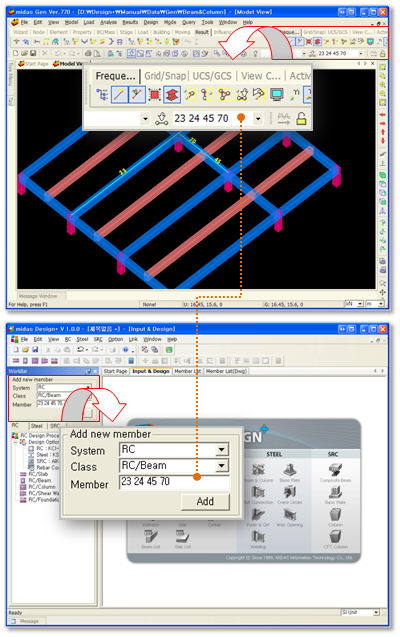Click the save icon in Design+ toolbar
Image resolution: width=400 pixels, height=637 pixels.
pyautogui.click(x=35, y=349)
